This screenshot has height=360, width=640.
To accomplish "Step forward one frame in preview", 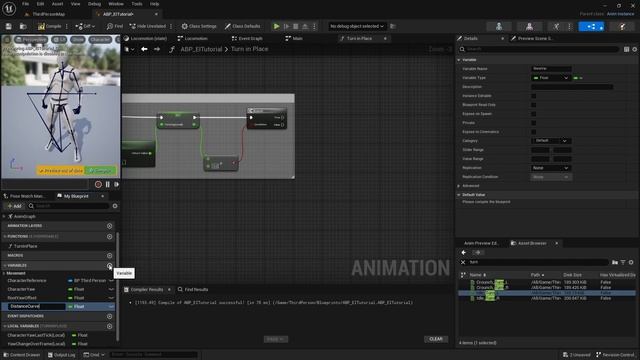I will point(116,184).
